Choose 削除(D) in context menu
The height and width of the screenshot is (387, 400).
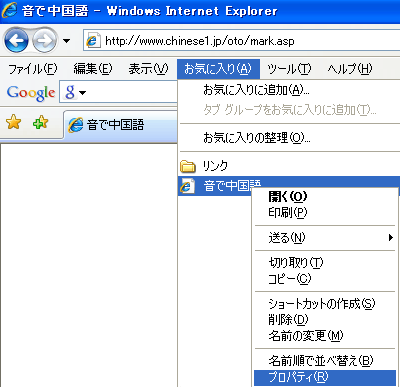coord(288,320)
